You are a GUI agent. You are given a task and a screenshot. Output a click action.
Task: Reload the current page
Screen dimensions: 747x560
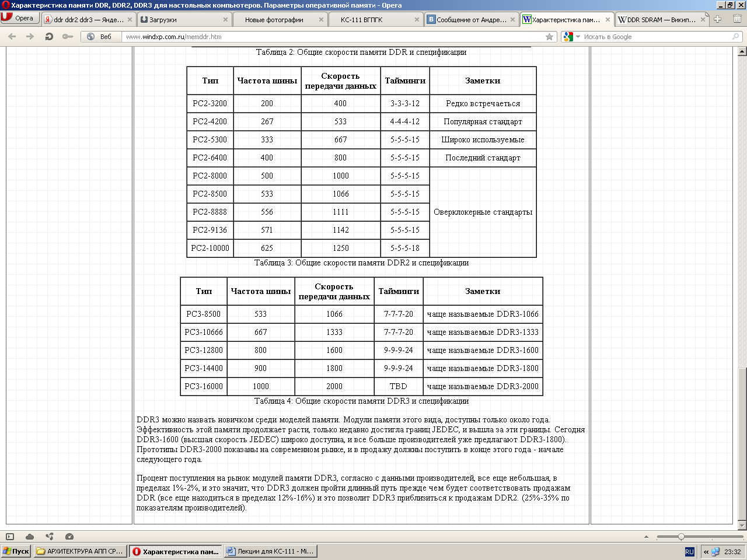click(x=49, y=36)
